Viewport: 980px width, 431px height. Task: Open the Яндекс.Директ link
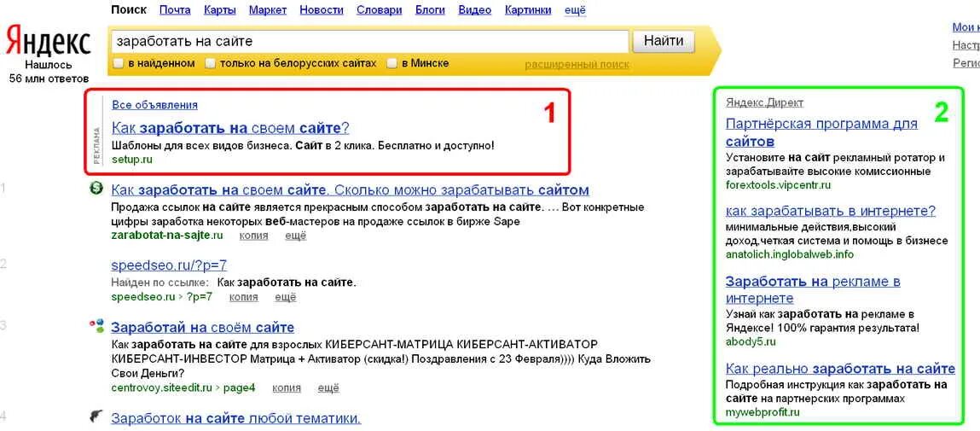(764, 102)
